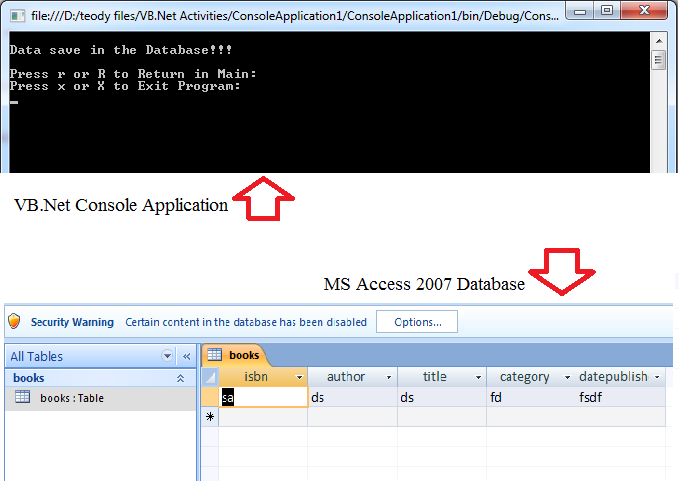The width and height of the screenshot is (679, 493).
Task: Click the All Tables pane header
Action: [x=100, y=357]
